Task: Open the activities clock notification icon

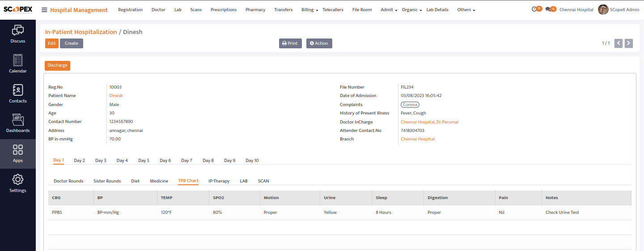Action: (534, 9)
